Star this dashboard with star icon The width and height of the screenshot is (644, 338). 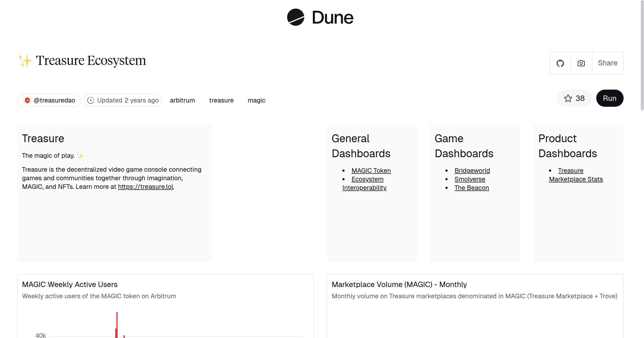(568, 98)
